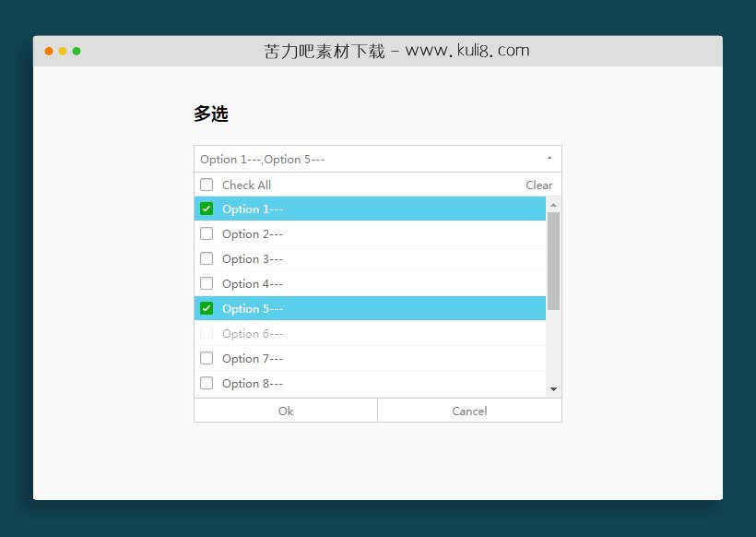
Task: Enable the Check All checkbox
Action: tap(207, 185)
